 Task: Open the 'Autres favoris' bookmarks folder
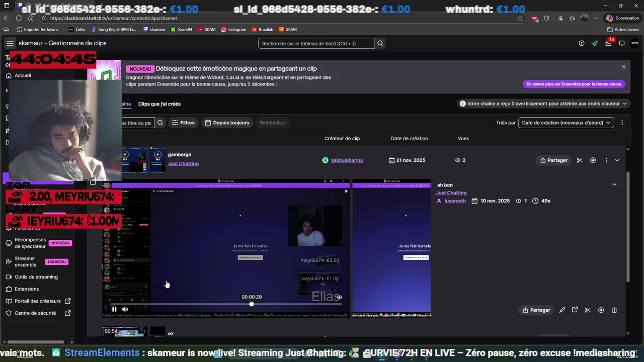click(x=623, y=30)
